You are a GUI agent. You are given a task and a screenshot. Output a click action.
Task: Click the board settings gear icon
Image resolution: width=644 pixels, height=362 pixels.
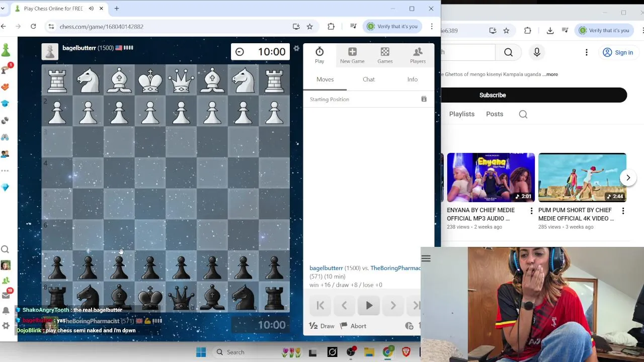pyautogui.click(x=296, y=48)
